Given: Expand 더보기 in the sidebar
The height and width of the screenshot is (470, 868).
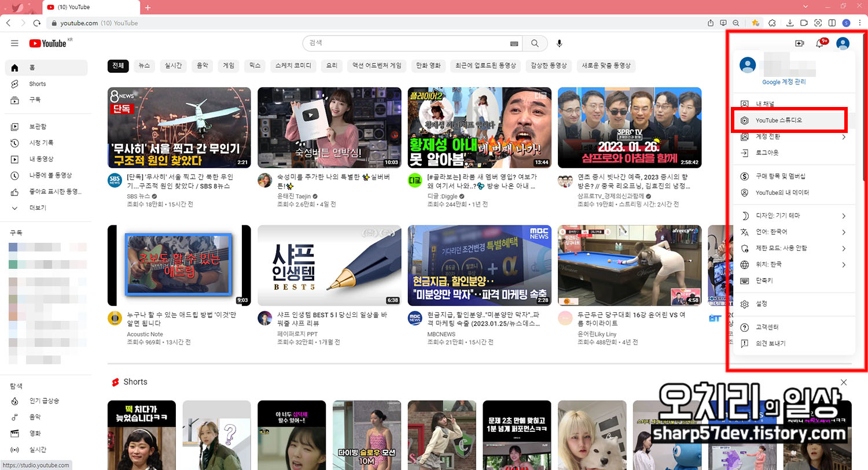Looking at the screenshot, I should [x=46, y=208].
